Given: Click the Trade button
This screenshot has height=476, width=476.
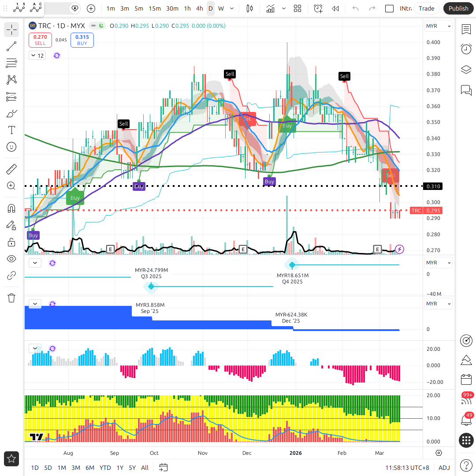Looking at the screenshot, I should point(427,8).
